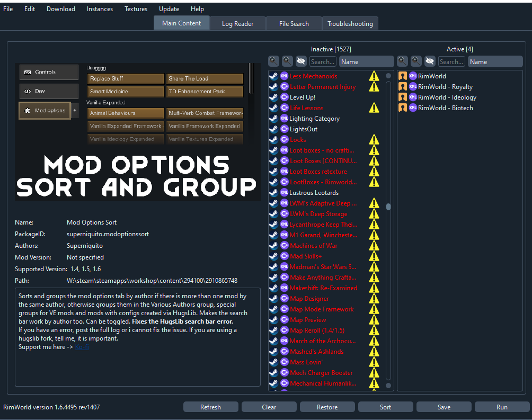
Task: Open the File menu
Action: click(x=8, y=9)
